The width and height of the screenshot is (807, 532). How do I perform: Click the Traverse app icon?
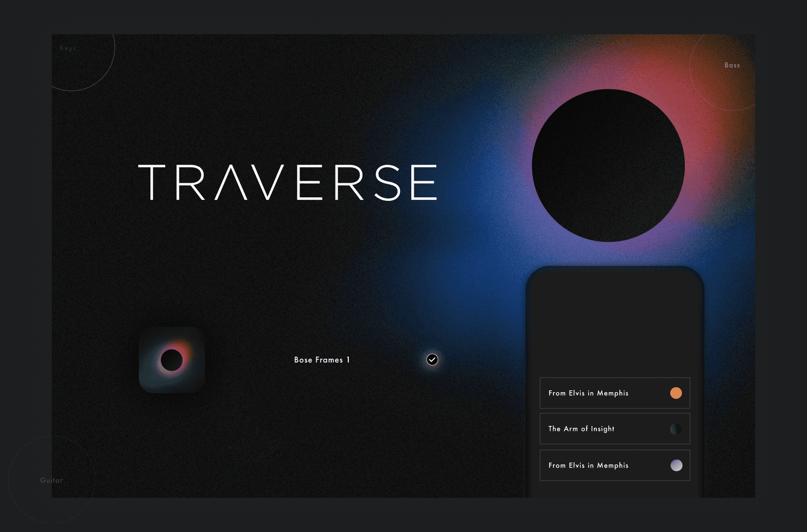[171, 361]
